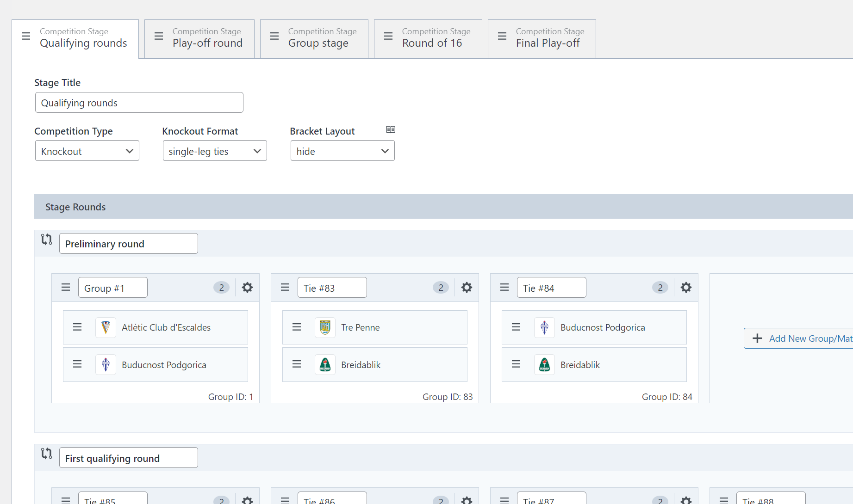
Task: Click the drag handle on Final Play-off tab
Action: [502, 36]
